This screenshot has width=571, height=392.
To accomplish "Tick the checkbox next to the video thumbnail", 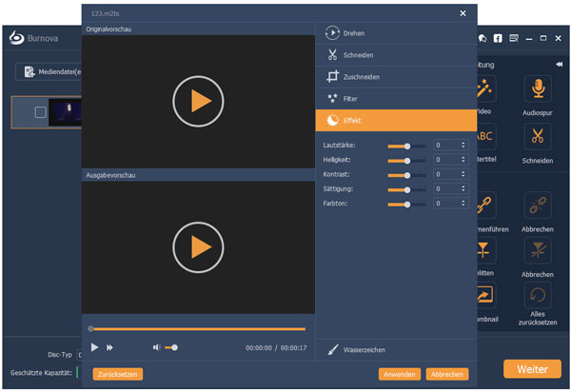I will pos(40,112).
